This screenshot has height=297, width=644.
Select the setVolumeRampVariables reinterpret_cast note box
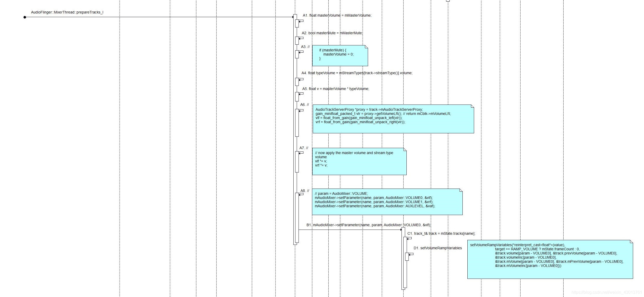550,259
